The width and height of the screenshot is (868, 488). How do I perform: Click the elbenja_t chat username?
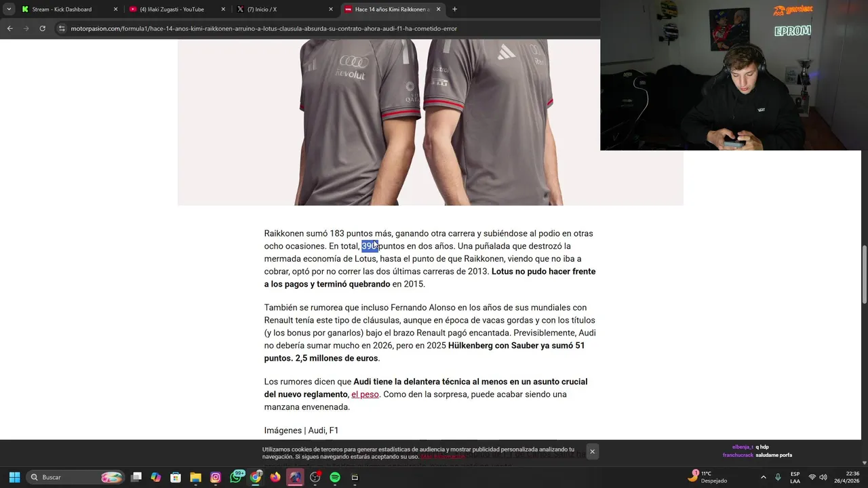(743, 447)
